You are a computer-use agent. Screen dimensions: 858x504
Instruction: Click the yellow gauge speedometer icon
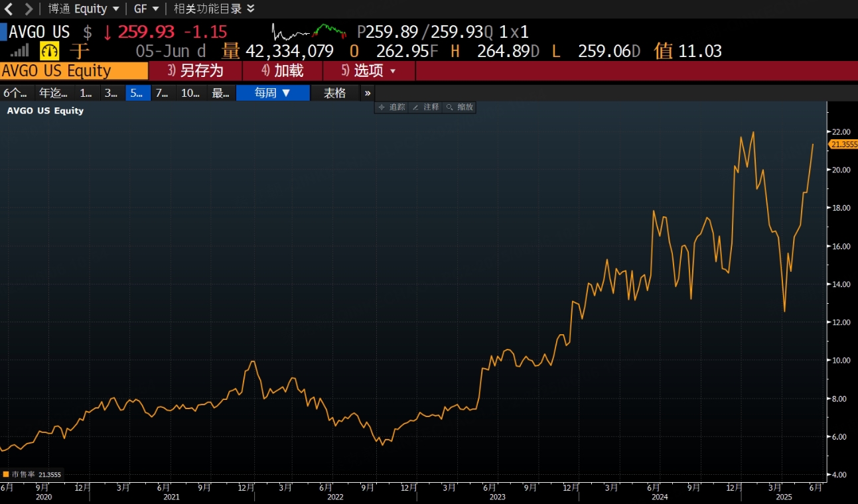click(50, 51)
